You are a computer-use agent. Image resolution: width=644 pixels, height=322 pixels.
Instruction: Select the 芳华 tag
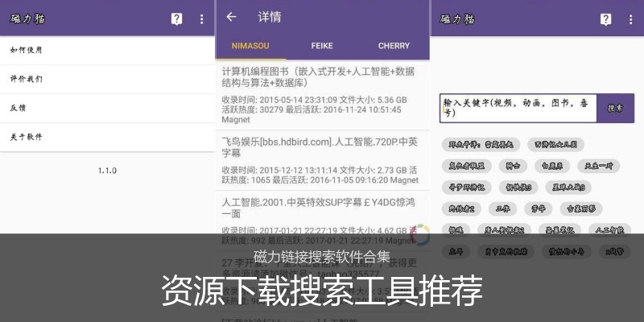tap(539, 208)
